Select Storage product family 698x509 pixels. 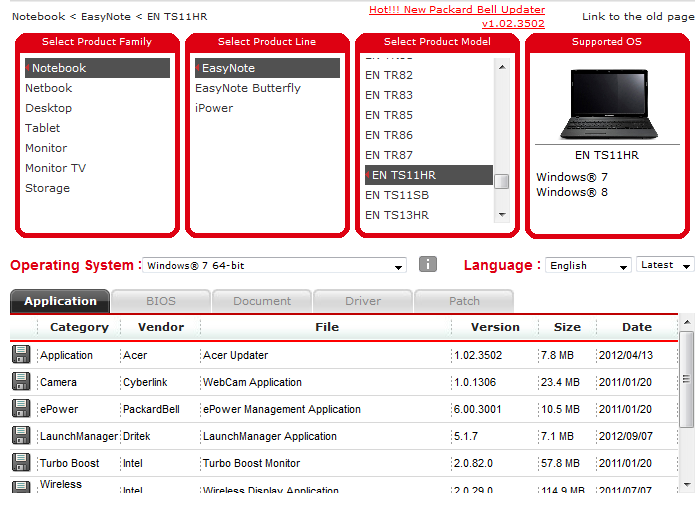48,188
